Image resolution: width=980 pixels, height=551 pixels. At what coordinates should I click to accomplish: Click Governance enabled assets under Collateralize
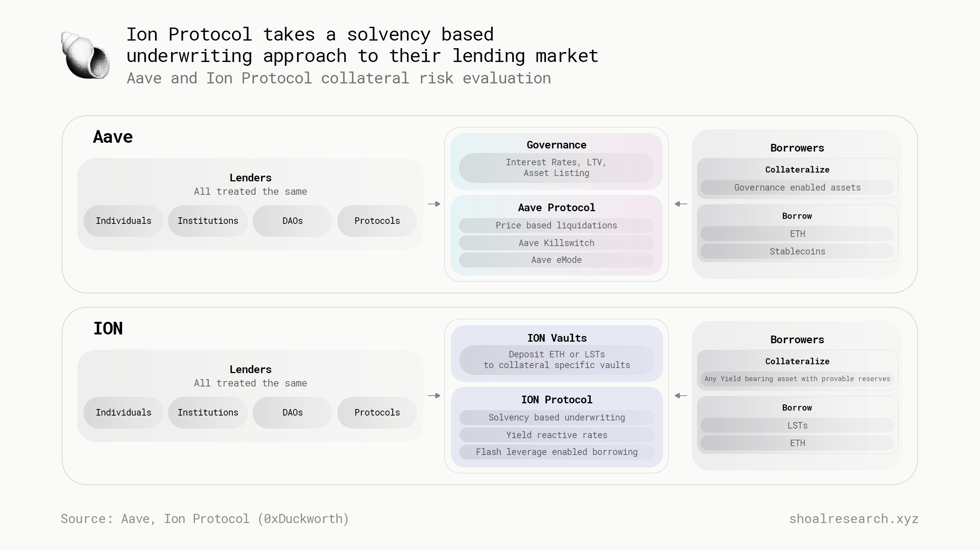point(797,187)
